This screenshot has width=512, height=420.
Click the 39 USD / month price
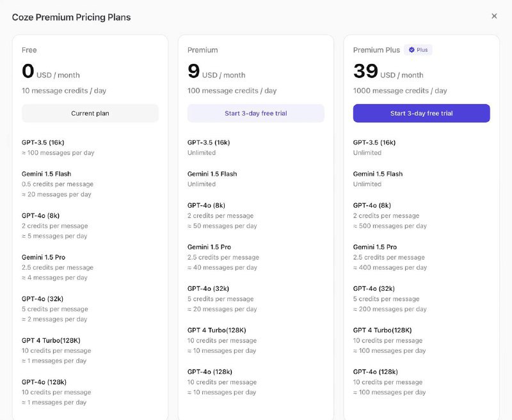[388, 72]
